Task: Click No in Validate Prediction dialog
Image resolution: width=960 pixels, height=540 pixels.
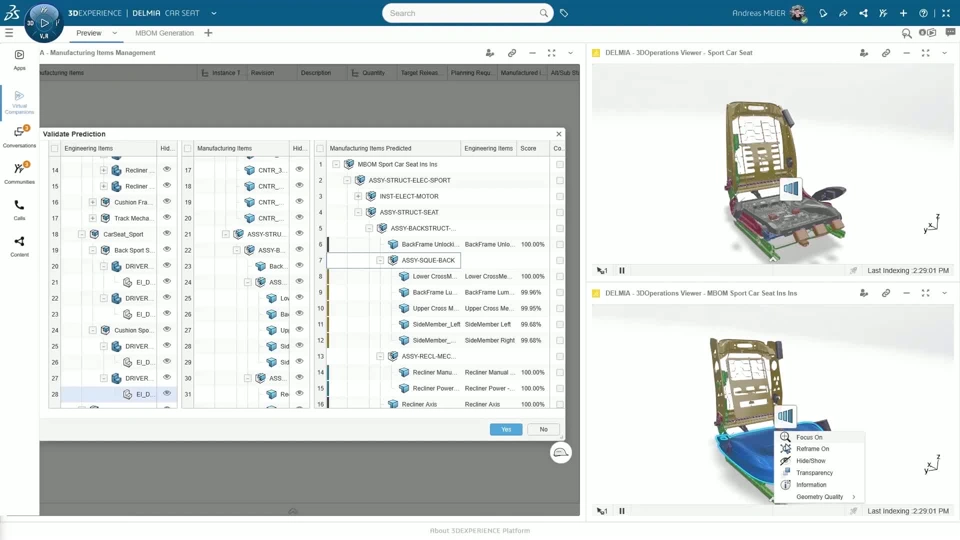Action: tap(543, 429)
